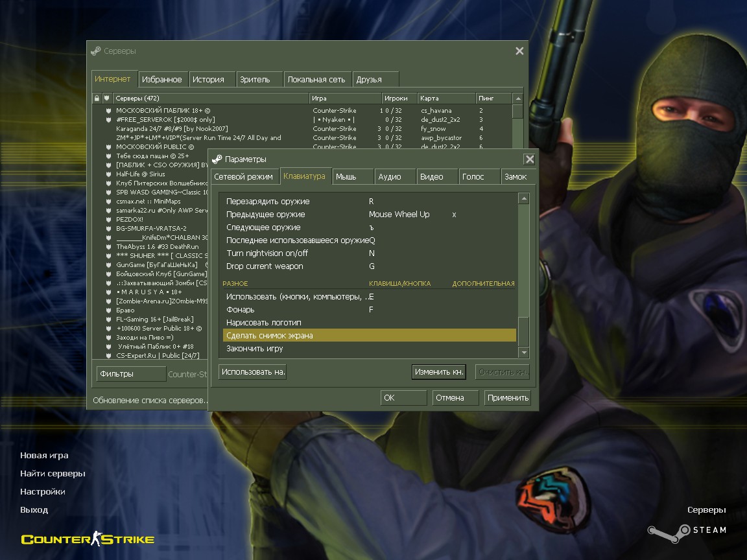
Task: Click the lock column header icon in Servers
Action: click(97, 98)
